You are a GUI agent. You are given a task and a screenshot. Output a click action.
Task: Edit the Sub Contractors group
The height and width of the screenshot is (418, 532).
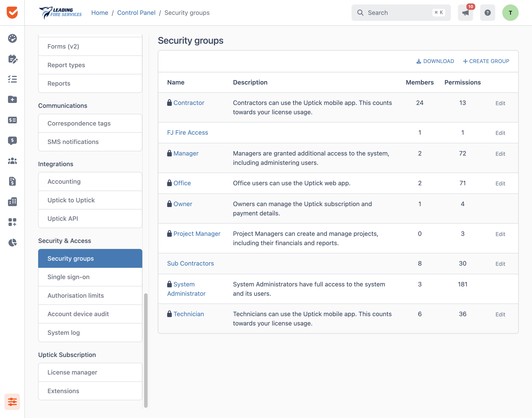tap(500, 264)
